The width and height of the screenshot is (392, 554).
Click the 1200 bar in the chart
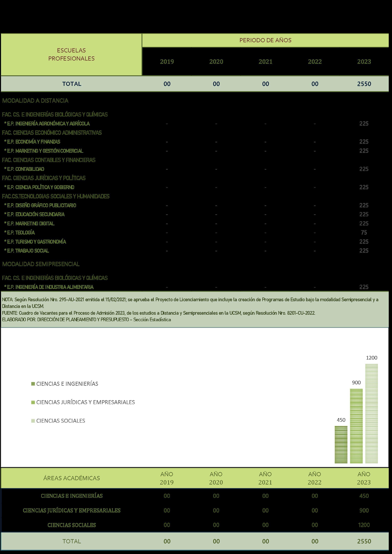(371, 414)
